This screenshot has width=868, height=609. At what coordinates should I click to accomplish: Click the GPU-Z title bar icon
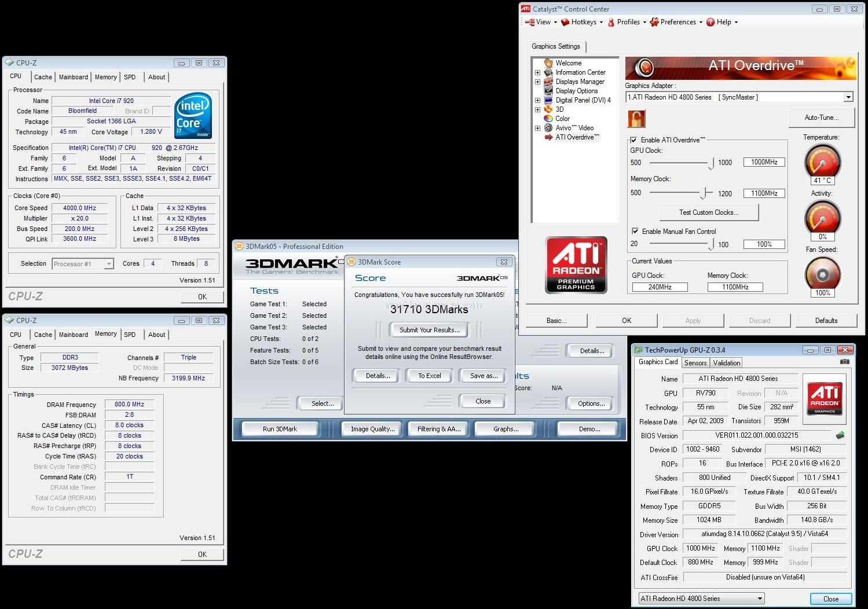(x=638, y=350)
